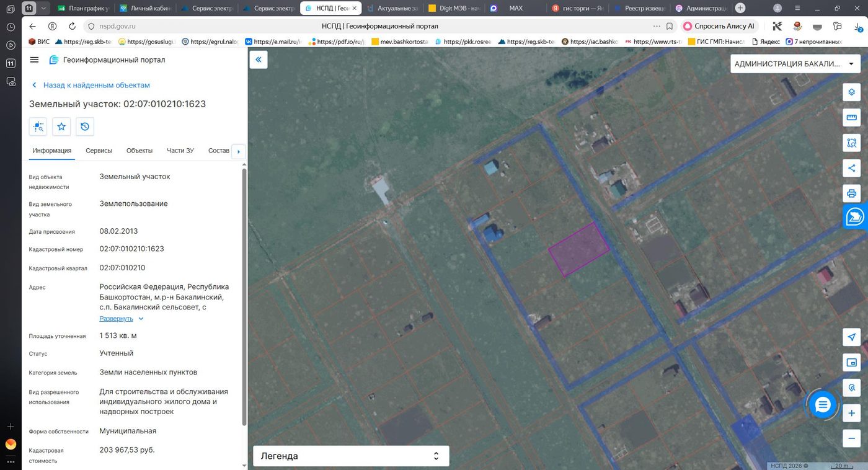This screenshot has width=868, height=470.
Task: Click cadastral number 02:07:010210:1623 value
Action: tap(131, 249)
